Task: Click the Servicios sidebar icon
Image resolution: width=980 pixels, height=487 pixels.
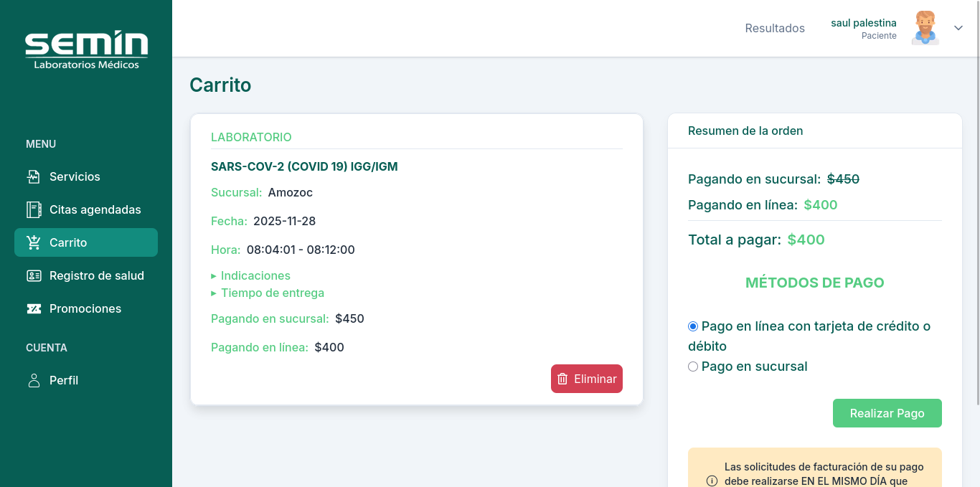Action: tap(33, 176)
